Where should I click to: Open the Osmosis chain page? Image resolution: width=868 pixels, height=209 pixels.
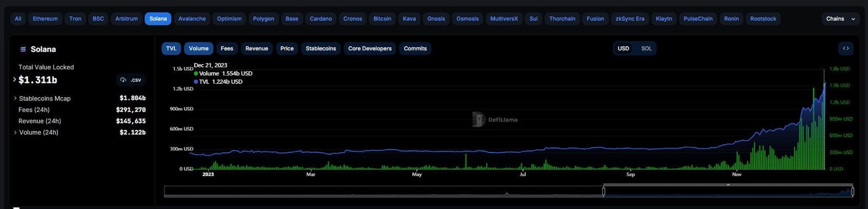(x=468, y=18)
